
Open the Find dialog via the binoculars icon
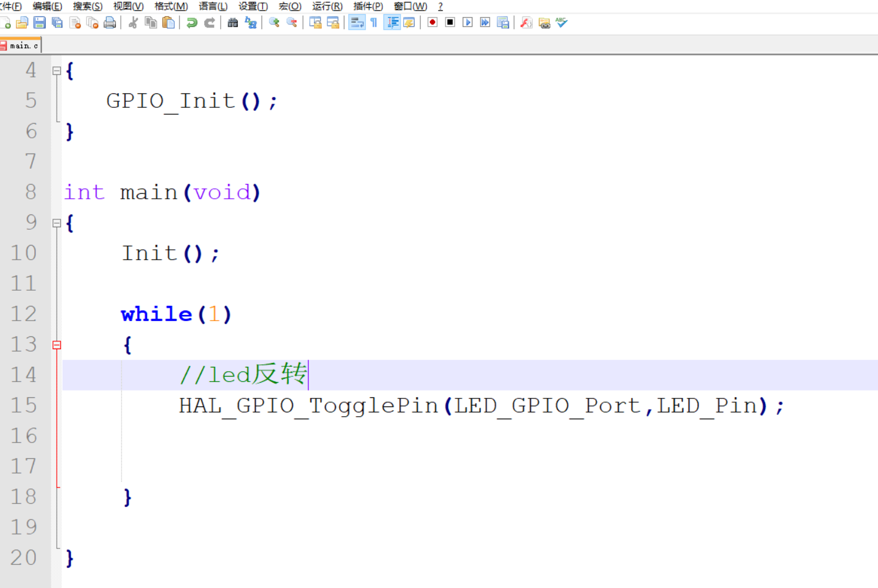pos(234,23)
